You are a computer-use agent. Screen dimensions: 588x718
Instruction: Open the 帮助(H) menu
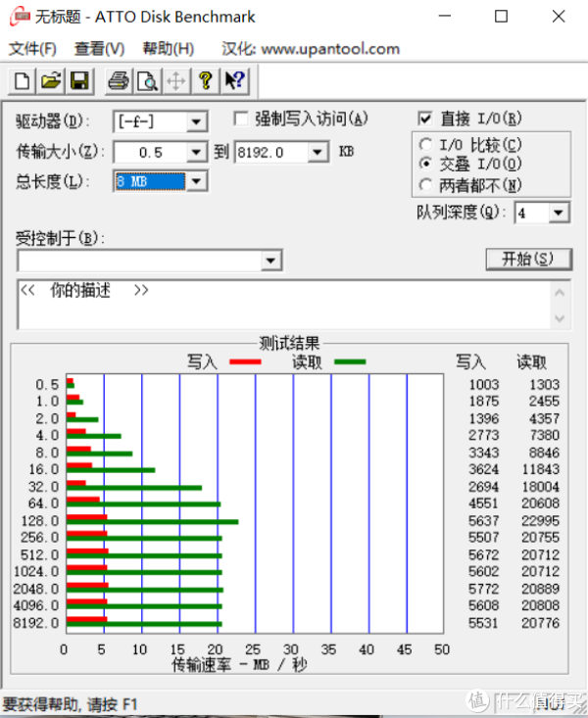pyautogui.click(x=169, y=49)
